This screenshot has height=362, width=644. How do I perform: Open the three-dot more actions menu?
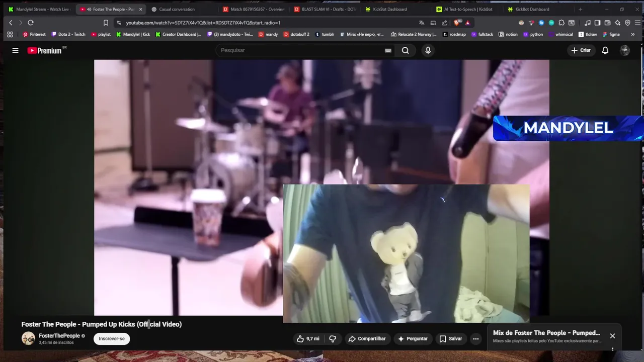point(476,339)
